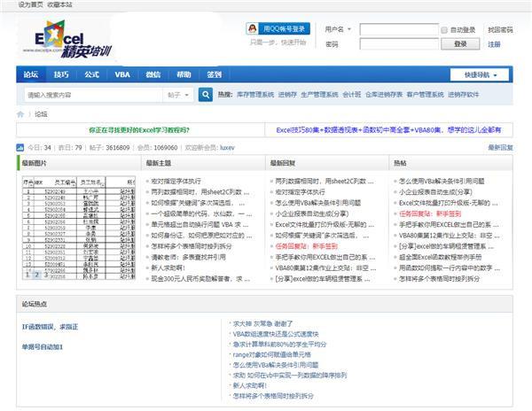Click the QQ penguin icon
This screenshot has width=532, height=411.
point(252,28)
